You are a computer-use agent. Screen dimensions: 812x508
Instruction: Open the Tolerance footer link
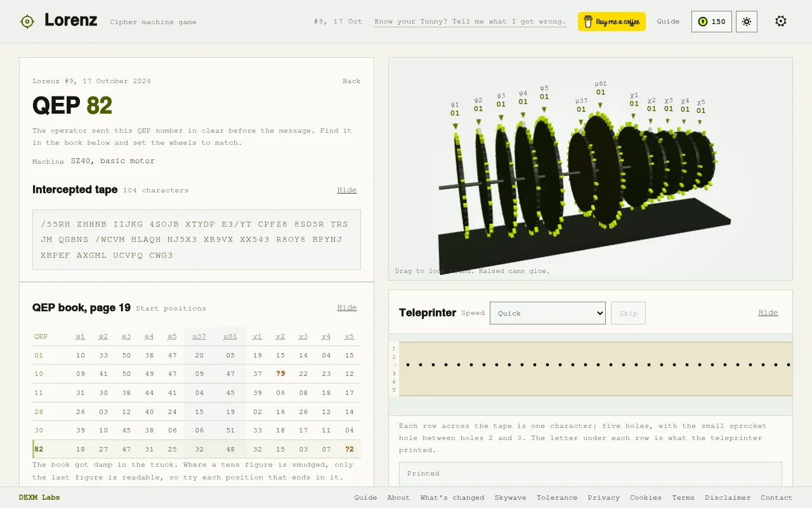(557, 497)
